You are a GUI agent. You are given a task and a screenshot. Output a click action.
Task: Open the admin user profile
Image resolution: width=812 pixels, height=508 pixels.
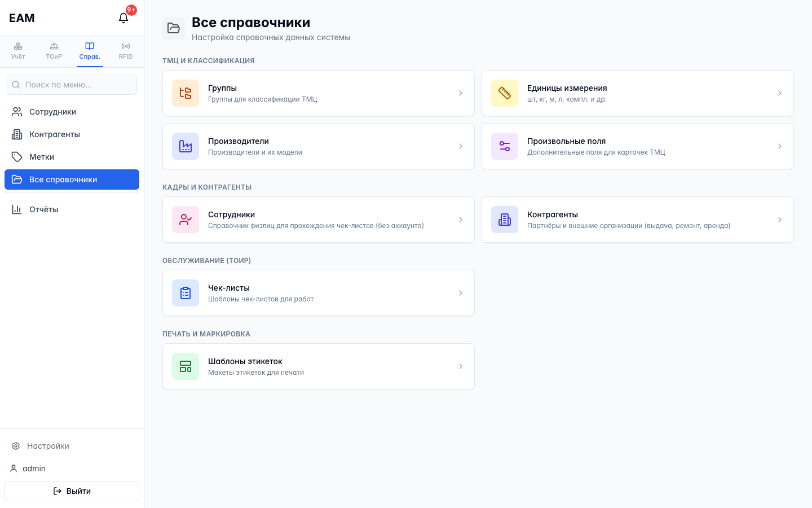click(72, 468)
